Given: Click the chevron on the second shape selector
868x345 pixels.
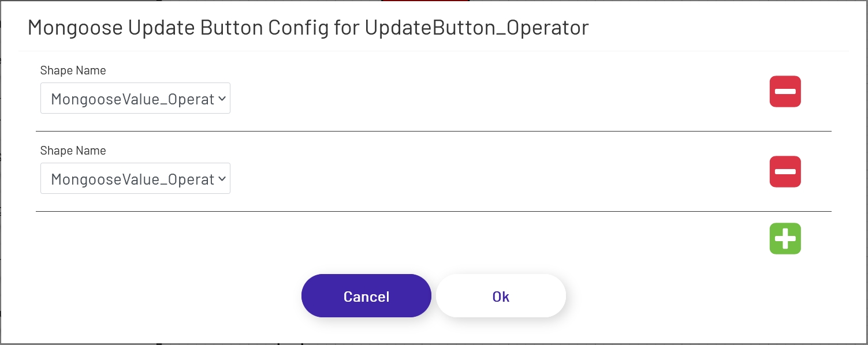Looking at the screenshot, I should 222,178.
